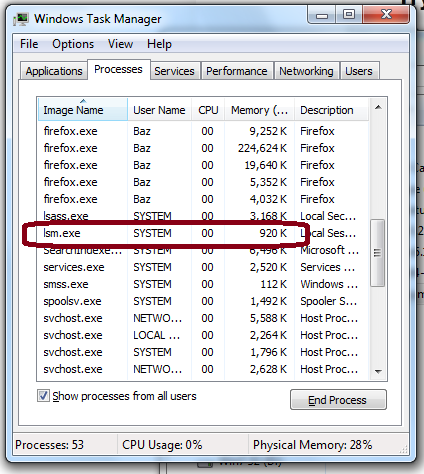
Task: Switch to the Applications tab
Action: [x=54, y=71]
